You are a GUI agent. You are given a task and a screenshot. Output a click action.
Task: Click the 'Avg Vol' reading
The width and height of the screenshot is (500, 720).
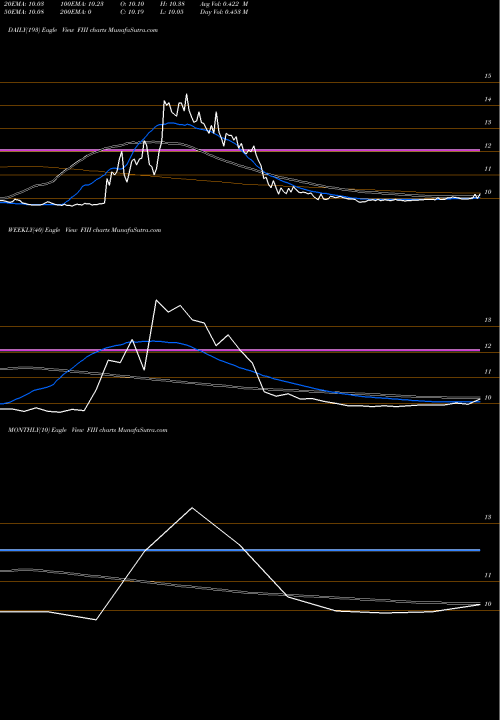pos(224,4)
